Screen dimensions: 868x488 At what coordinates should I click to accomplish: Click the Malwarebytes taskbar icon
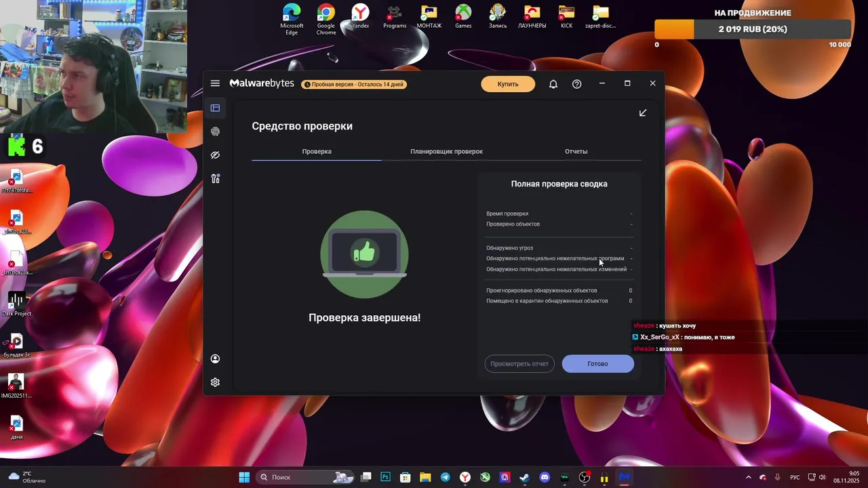click(625, 477)
